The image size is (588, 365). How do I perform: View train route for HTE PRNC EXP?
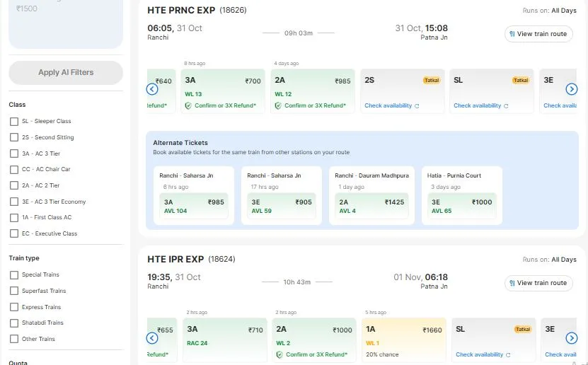point(538,34)
